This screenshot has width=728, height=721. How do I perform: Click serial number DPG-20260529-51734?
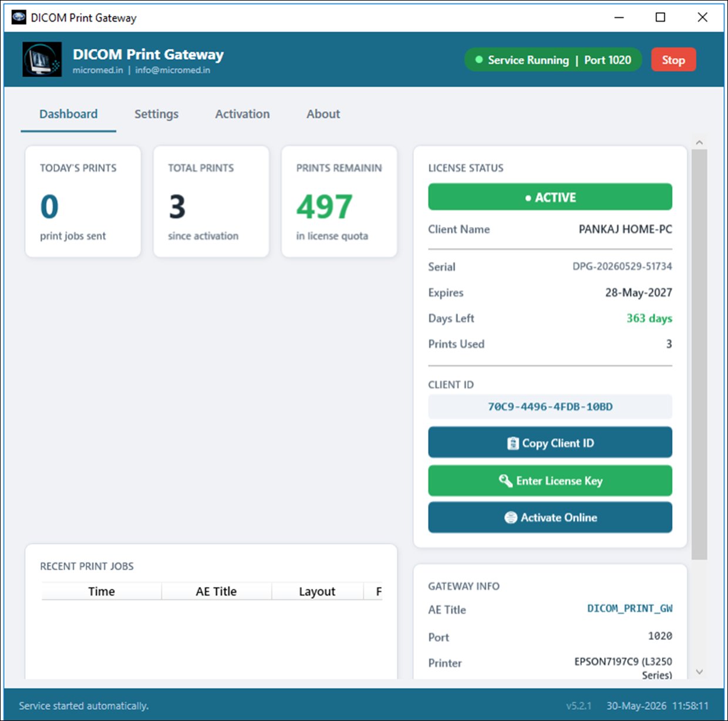pyautogui.click(x=622, y=267)
